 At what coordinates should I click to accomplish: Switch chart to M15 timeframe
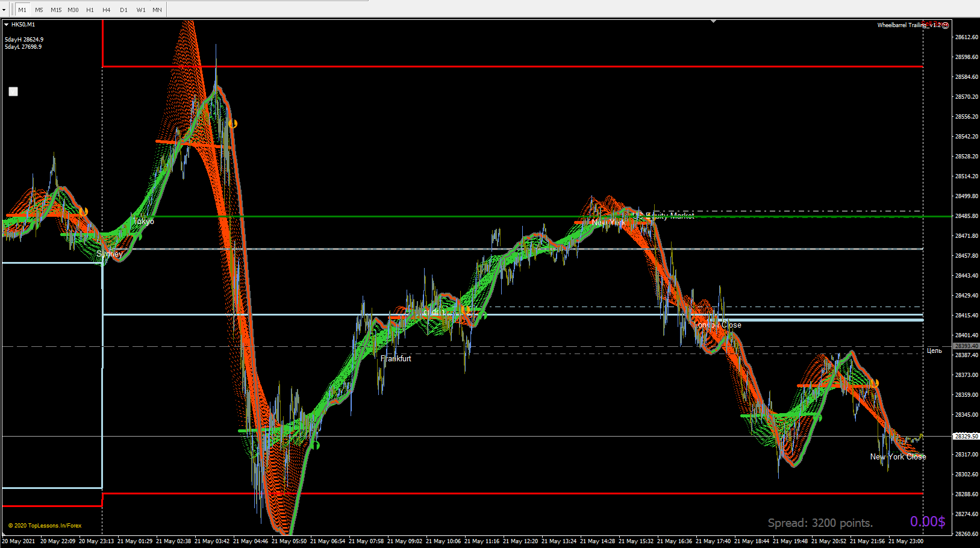[56, 10]
